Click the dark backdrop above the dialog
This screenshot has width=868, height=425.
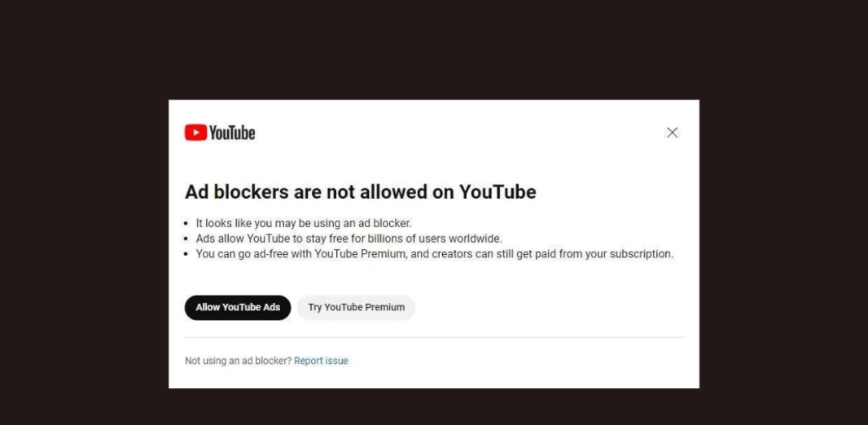point(434,50)
